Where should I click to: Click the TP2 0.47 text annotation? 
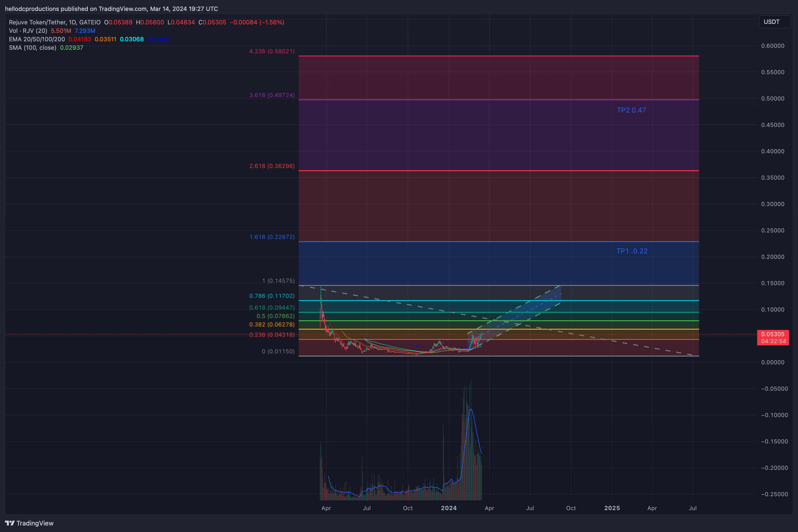(x=631, y=110)
